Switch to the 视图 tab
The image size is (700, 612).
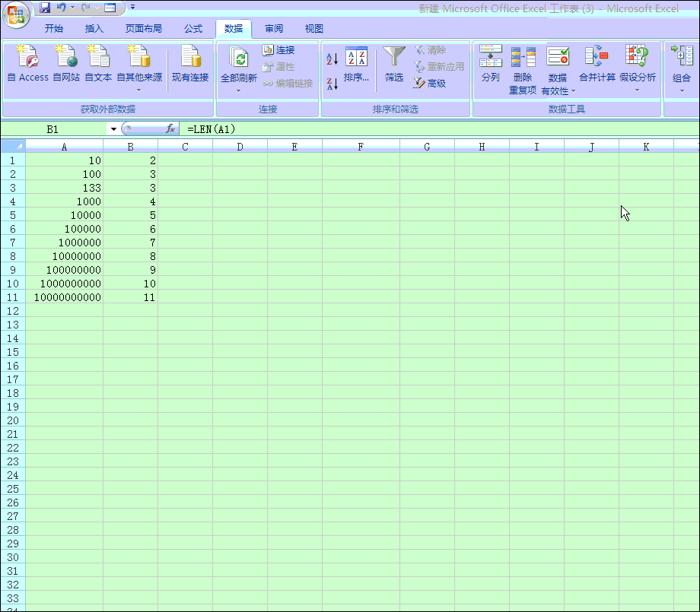pyautogui.click(x=313, y=29)
